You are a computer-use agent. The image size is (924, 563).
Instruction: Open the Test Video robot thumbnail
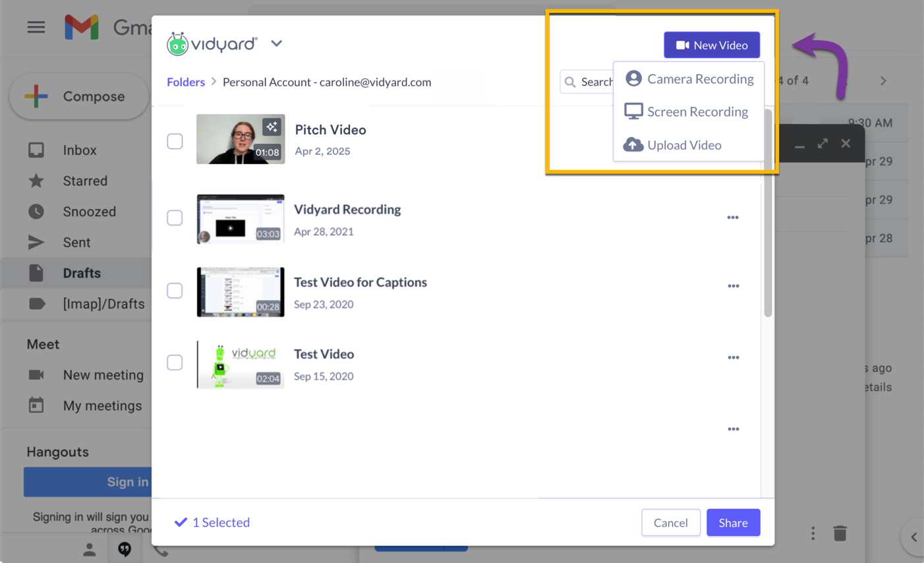(241, 364)
